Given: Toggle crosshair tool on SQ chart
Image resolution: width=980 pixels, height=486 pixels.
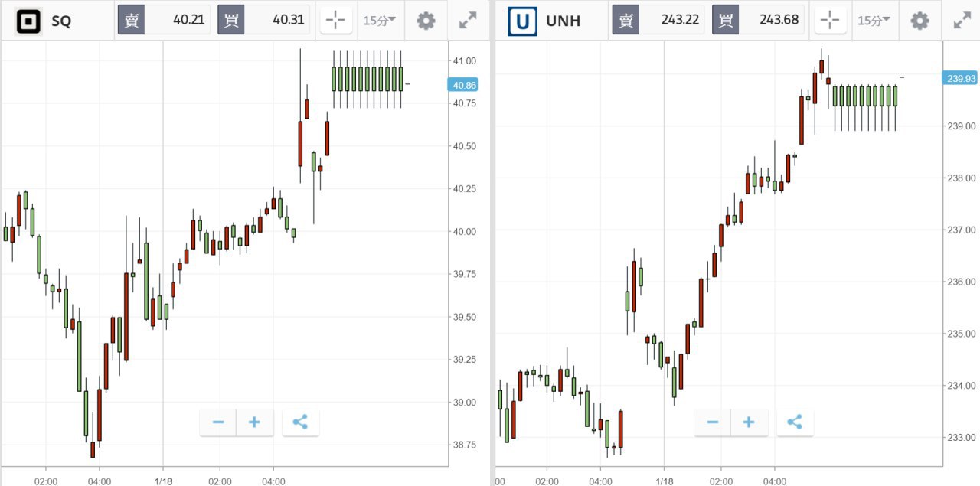Looking at the screenshot, I should [335, 21].
